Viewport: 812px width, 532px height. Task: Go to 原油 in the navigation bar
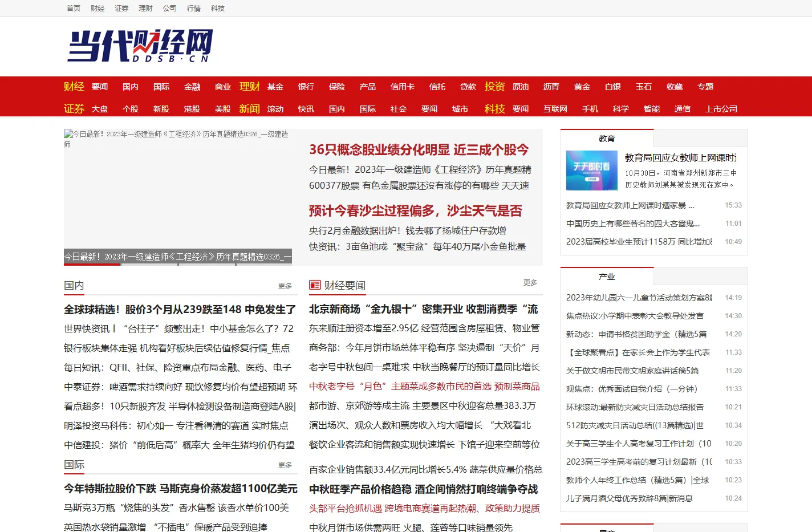(521, 87)
